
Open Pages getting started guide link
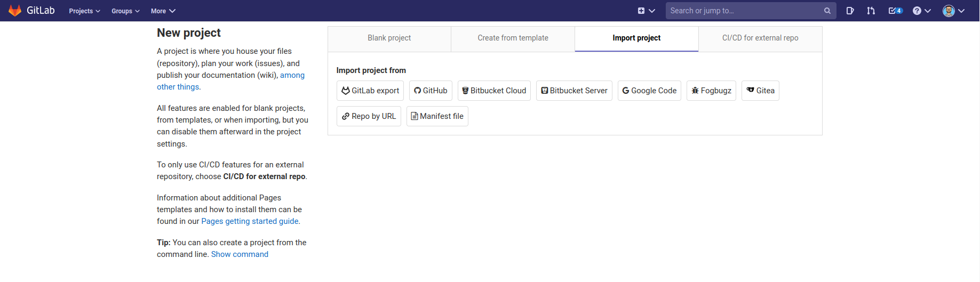[250, 221]
